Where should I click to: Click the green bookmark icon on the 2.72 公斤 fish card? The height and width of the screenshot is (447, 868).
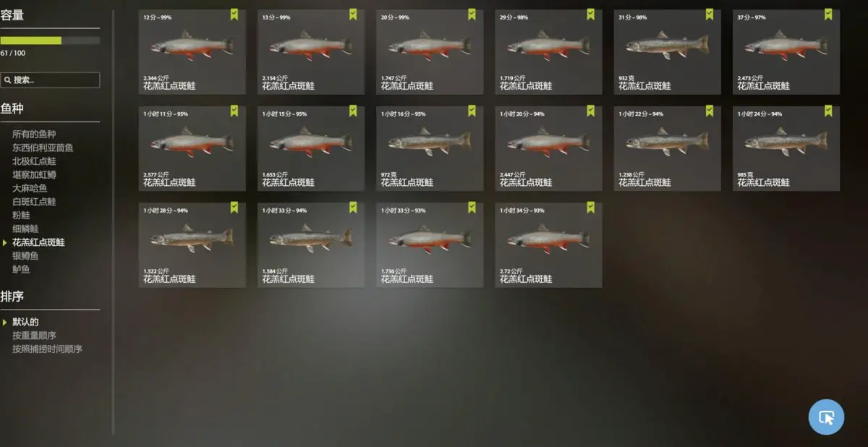pyautogui.click(x=590, y=208)
